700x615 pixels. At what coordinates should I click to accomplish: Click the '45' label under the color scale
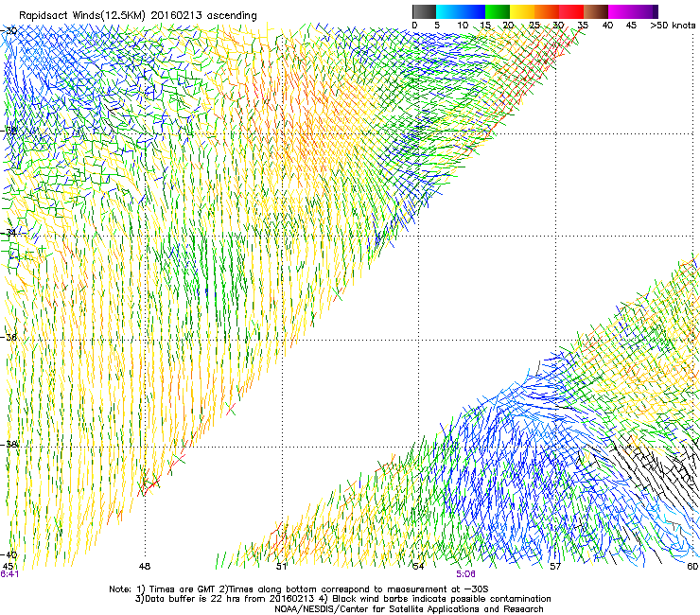point(631,26)
